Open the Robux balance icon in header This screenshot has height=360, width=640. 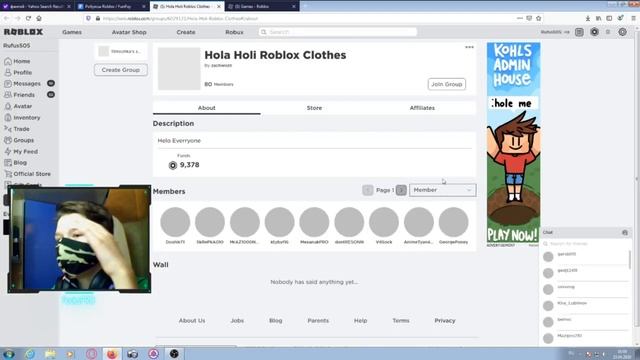pos(594,32)
